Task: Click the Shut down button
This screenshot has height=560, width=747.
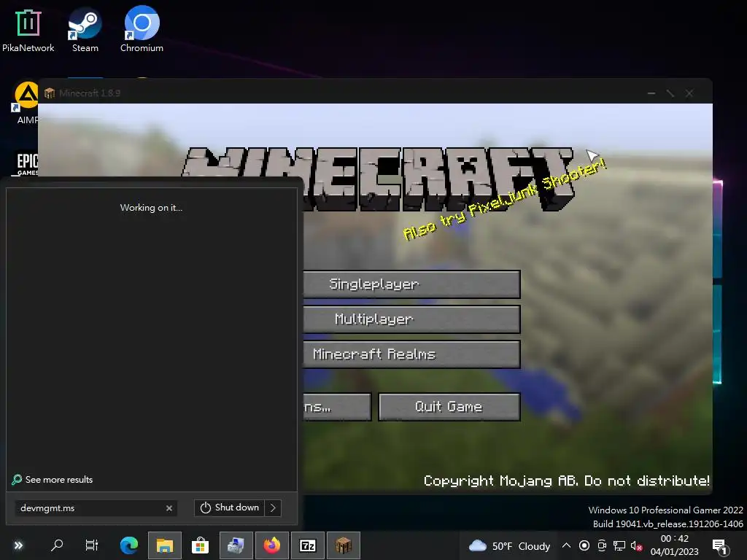Action: point(229,507)
